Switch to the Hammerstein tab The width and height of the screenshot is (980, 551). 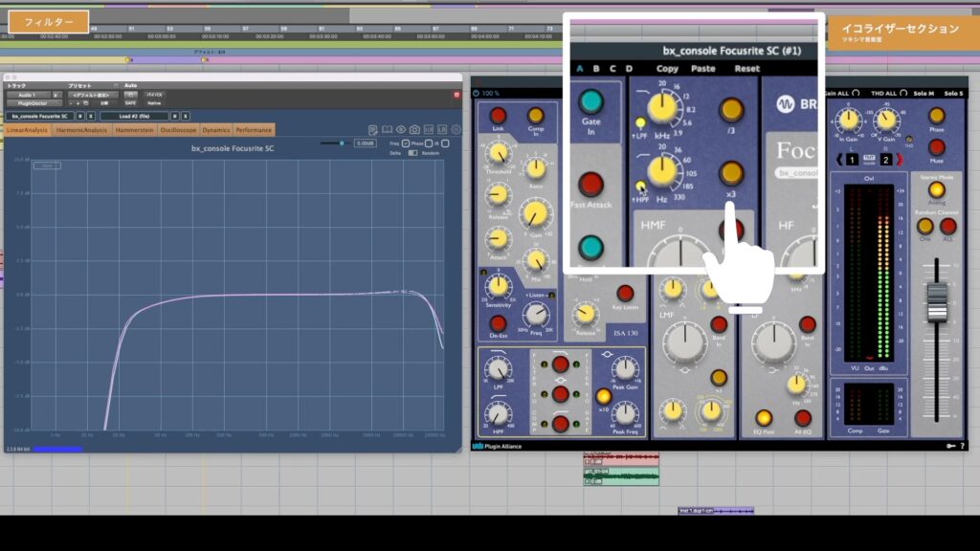tap(134, 130)
